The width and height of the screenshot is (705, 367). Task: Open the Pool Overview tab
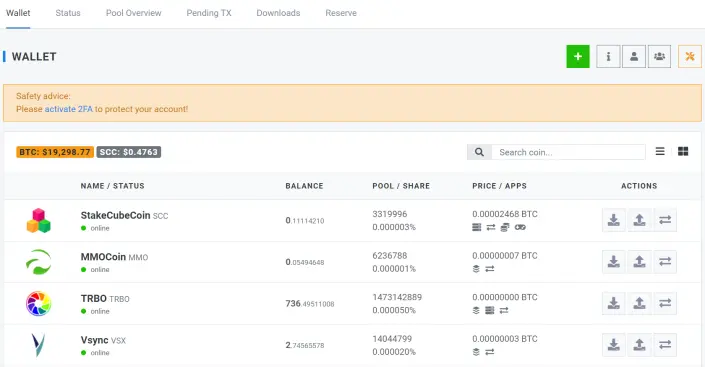[x=134, y=13]
